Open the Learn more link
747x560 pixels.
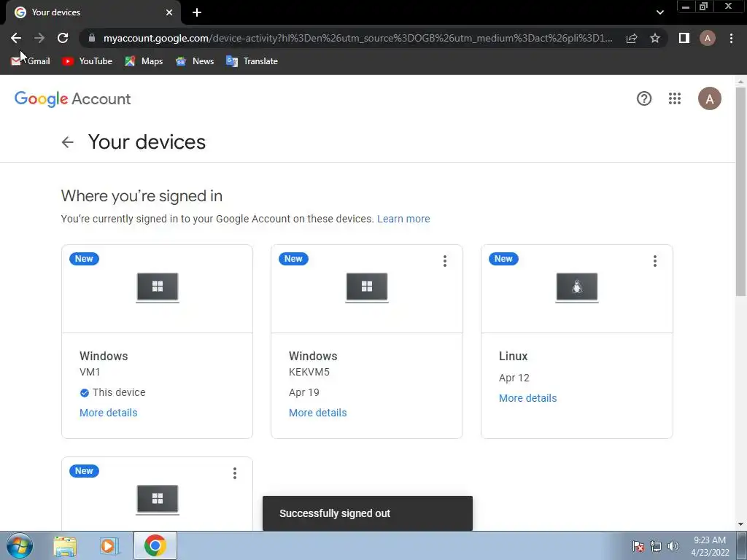403,219
